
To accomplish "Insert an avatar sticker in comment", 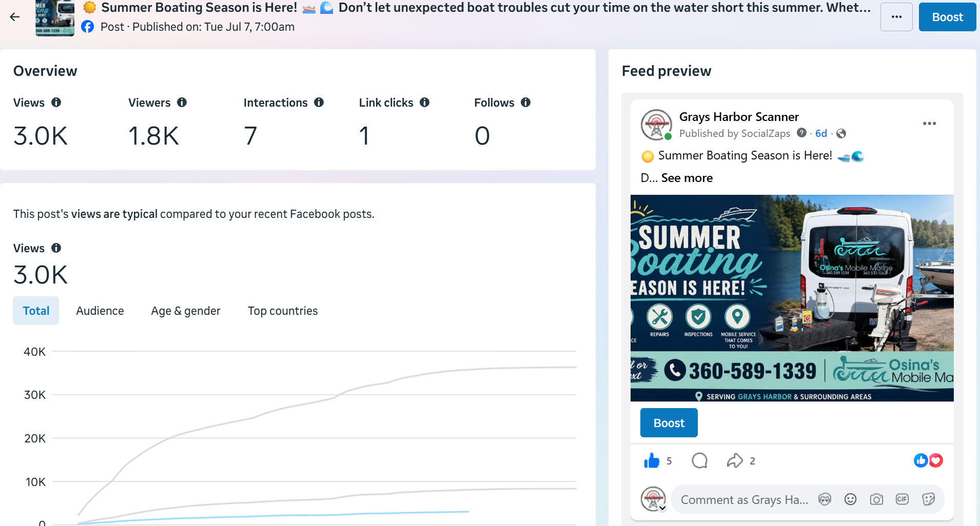I will click(825, 499).
